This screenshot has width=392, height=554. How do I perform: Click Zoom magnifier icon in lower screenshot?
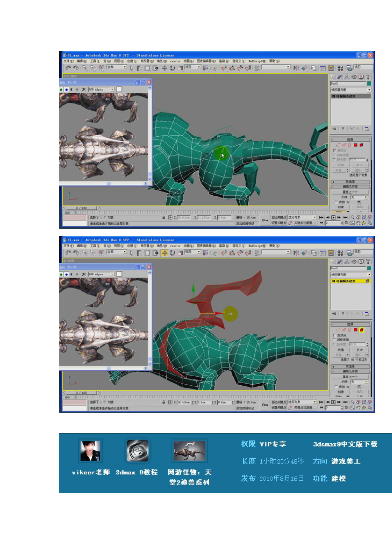point(353,402)
